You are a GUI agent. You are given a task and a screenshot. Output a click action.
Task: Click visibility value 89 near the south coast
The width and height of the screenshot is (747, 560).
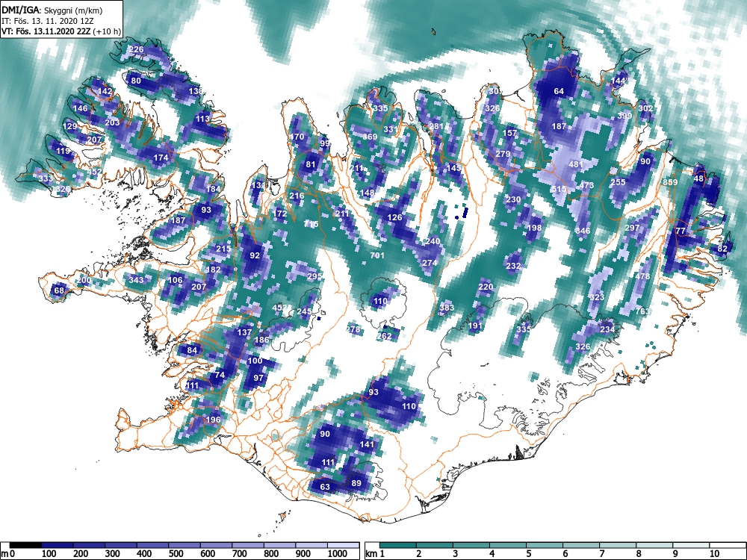(x=356, y=482)
